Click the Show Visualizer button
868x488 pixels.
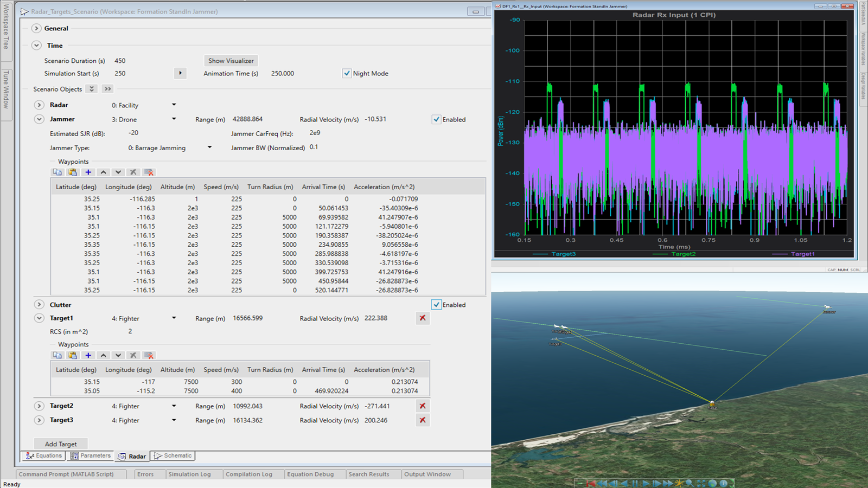pos(230,61)
